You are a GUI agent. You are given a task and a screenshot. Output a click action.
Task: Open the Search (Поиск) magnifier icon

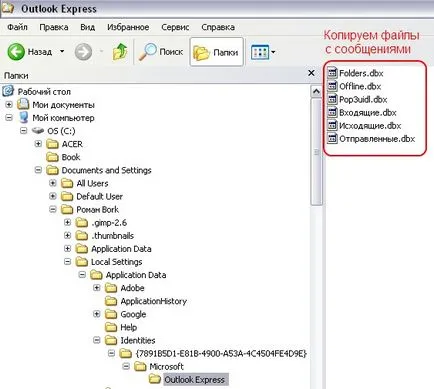[147, 52]
